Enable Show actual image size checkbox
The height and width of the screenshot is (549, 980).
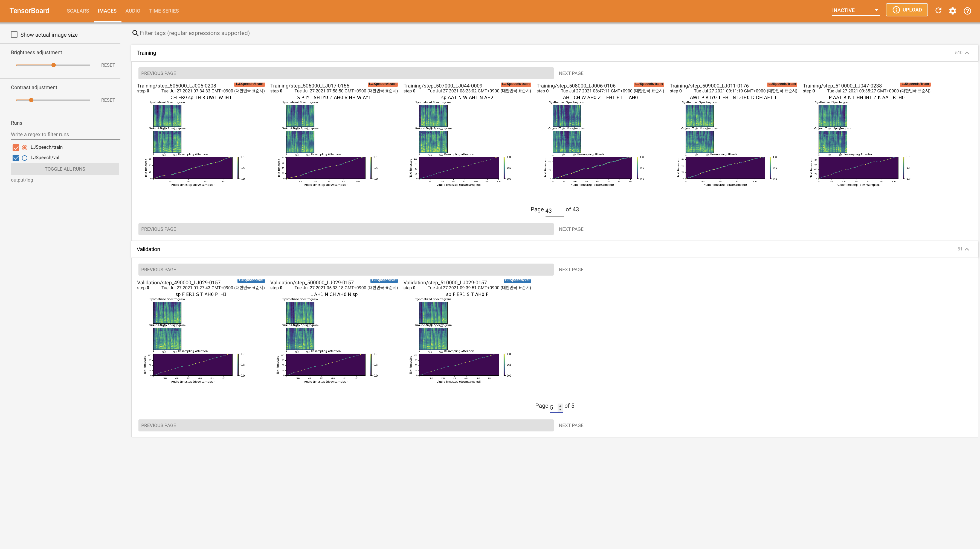15,35
